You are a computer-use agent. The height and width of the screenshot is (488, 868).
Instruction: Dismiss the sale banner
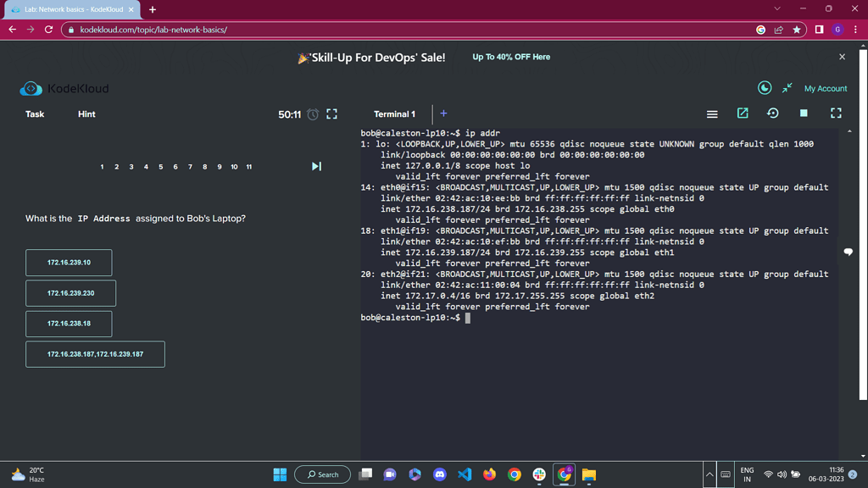coord(842,57)
